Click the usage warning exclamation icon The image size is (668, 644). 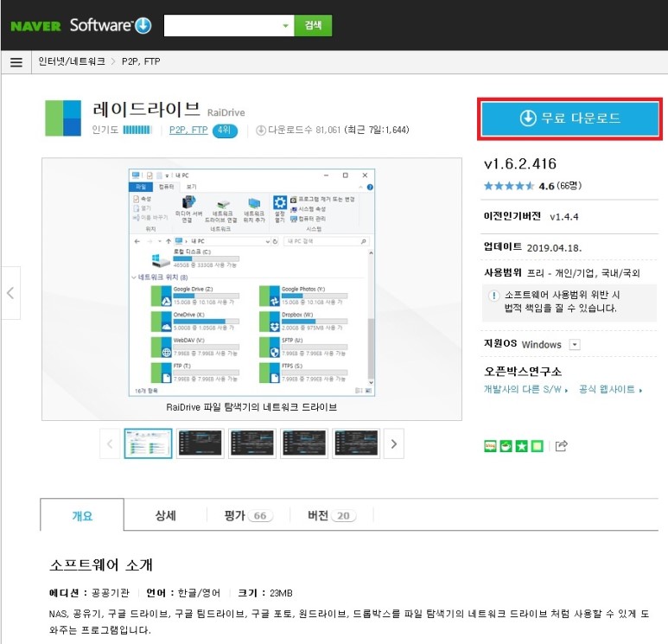(x=493, y=296)
